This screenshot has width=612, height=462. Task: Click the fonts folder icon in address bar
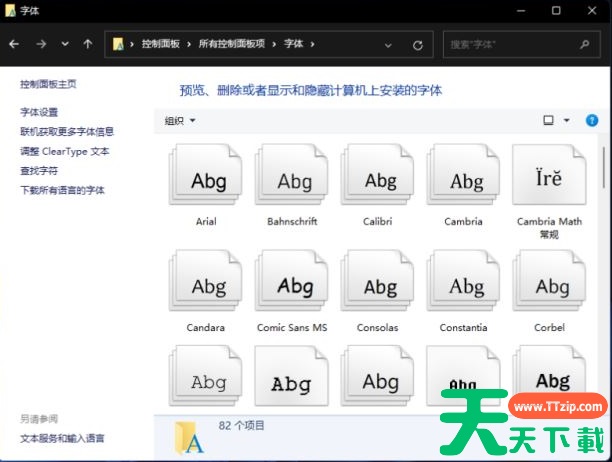pos(118,44)
